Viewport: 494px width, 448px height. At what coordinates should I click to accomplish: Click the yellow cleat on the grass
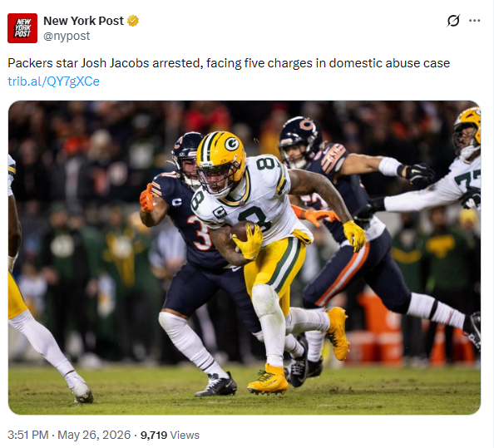tap(268, 380)
